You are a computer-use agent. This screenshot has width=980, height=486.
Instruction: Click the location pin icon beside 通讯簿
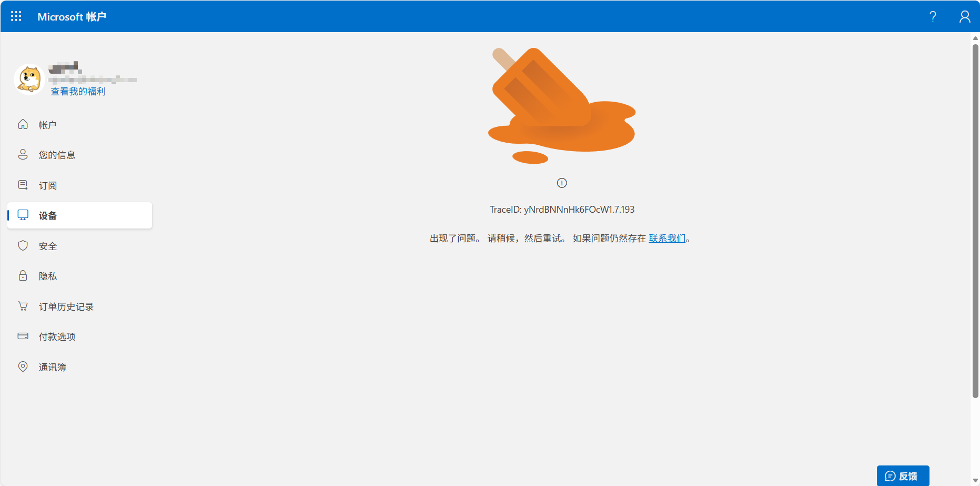(23, 366)
